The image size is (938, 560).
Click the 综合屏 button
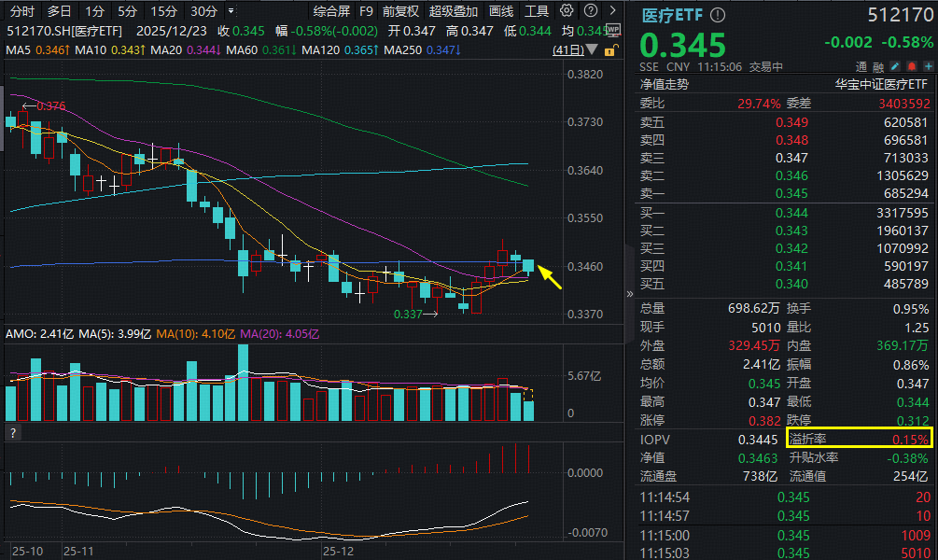pos(334,10)
